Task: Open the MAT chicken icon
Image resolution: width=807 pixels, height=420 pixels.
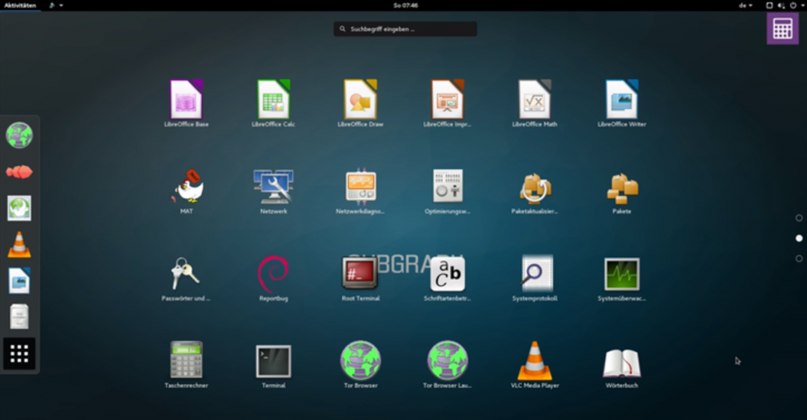Action: pyautogui.click(x=186, y=190)
